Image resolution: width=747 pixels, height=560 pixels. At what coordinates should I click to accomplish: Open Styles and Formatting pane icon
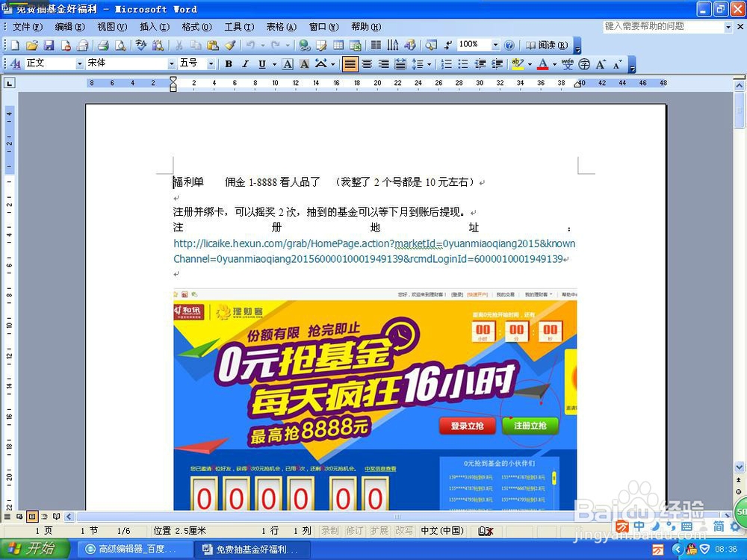click(15, 63)
